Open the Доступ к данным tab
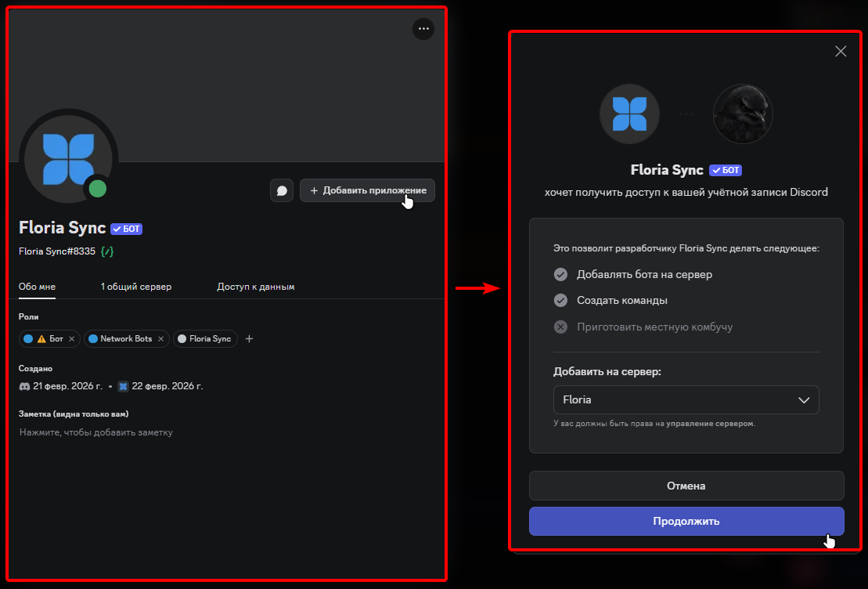Image resolution: width=868 pixels, height=589 pixels. pyautogui.click(x=256, y=287)
